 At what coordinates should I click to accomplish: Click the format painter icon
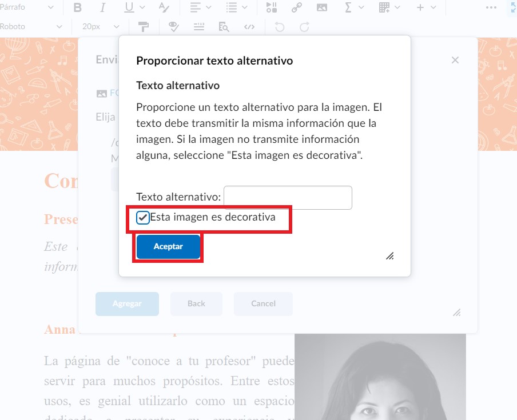pos(142,27)
